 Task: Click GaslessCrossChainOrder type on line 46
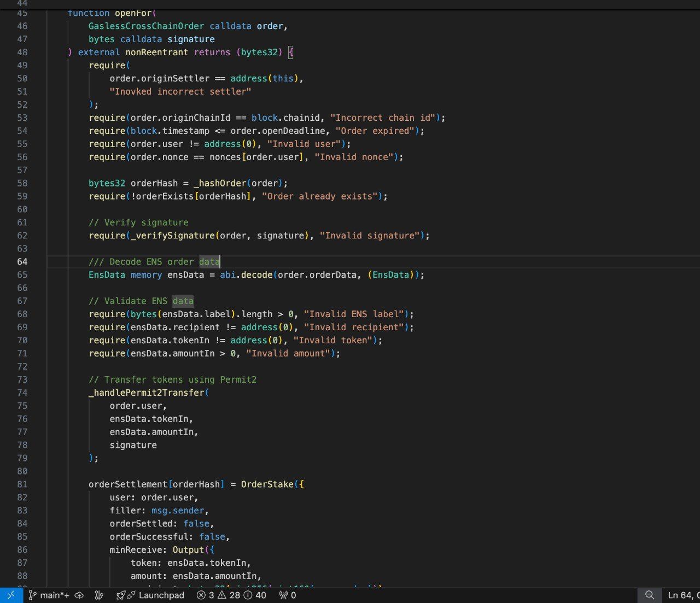pos(146,26)
